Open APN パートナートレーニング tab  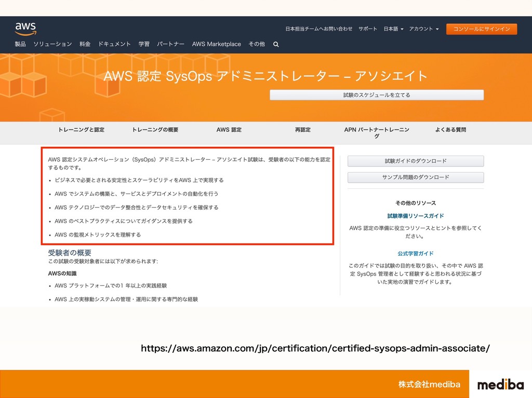[x=377, y=132]
